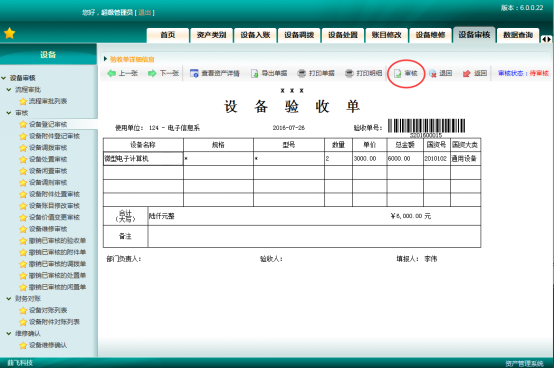
Task: Click the 打印单据 printer icon
Action: [x=301, y=73]
